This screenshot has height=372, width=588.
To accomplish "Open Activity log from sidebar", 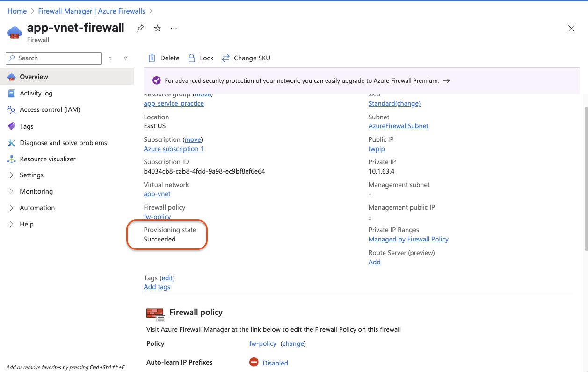I will [x=67, y=93].
